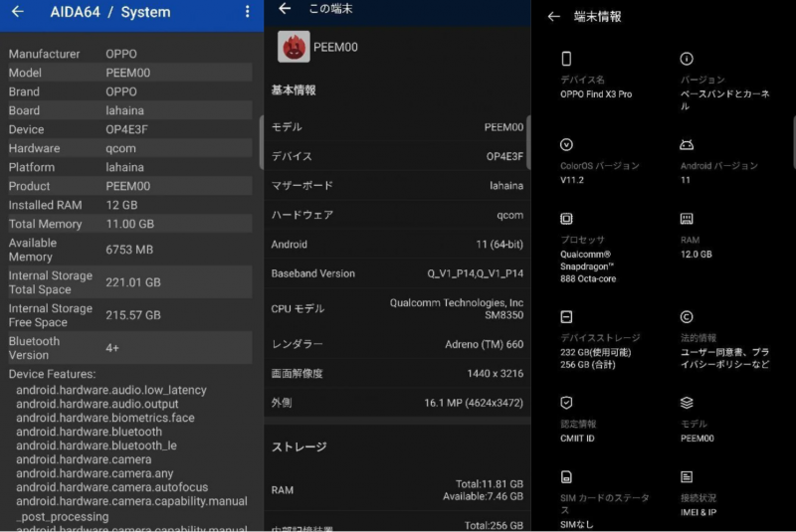Viewport: 796px width, 532px height.
Task: Click the AIDA64 panel scrollbar handle
Action: (x=261, y=142)
